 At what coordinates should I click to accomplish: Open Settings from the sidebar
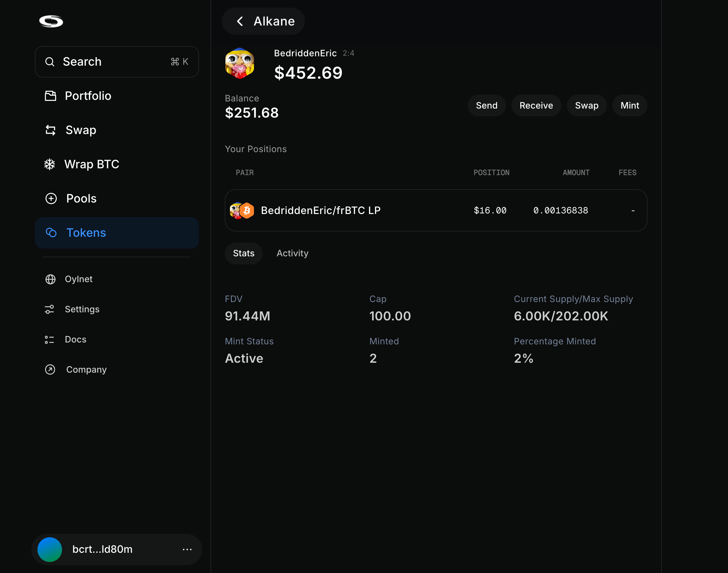pyautogui.click(x=82, y=309)
